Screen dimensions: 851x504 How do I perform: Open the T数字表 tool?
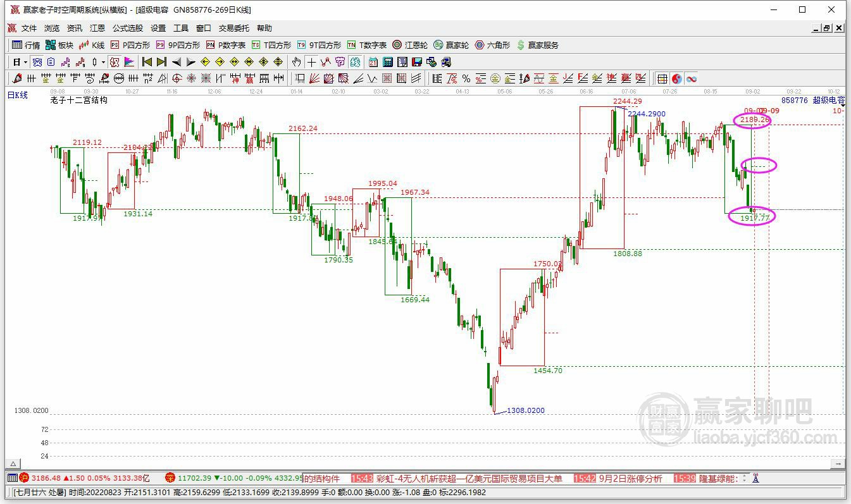tap(367, 45)
